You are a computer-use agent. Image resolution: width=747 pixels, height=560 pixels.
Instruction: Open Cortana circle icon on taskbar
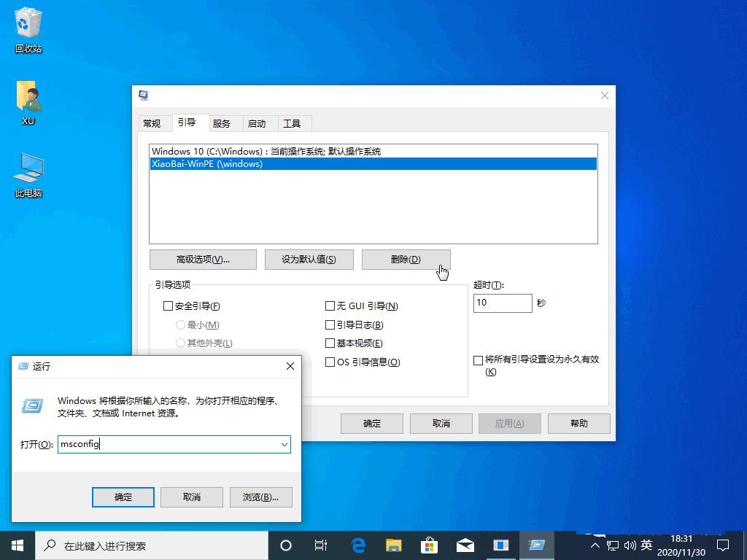[x=285, y=545]
